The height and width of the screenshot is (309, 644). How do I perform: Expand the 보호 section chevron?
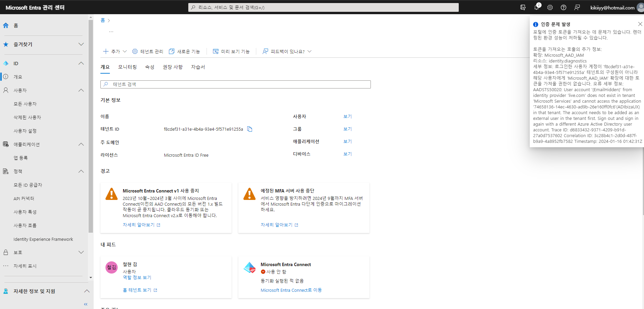[x=81, y=252]
